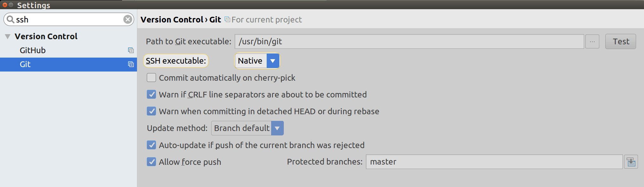
Task: Toggle the detached HEAD commit warning
Action: pyautogui.click(x=152, y=111)
